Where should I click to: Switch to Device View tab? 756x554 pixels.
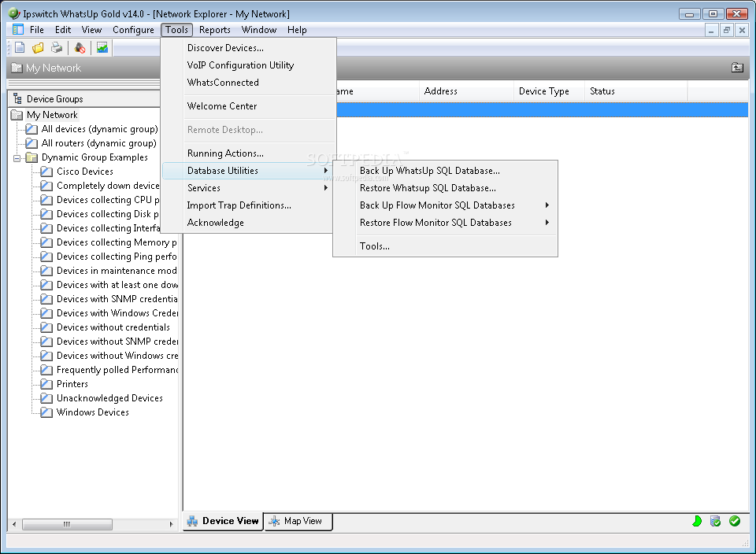[x=223, y=521]
